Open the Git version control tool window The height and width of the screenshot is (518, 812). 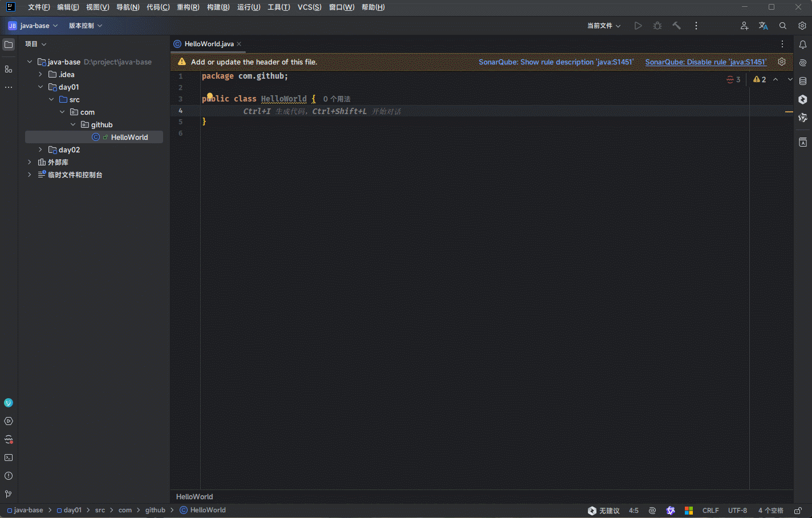pos(9,494)
